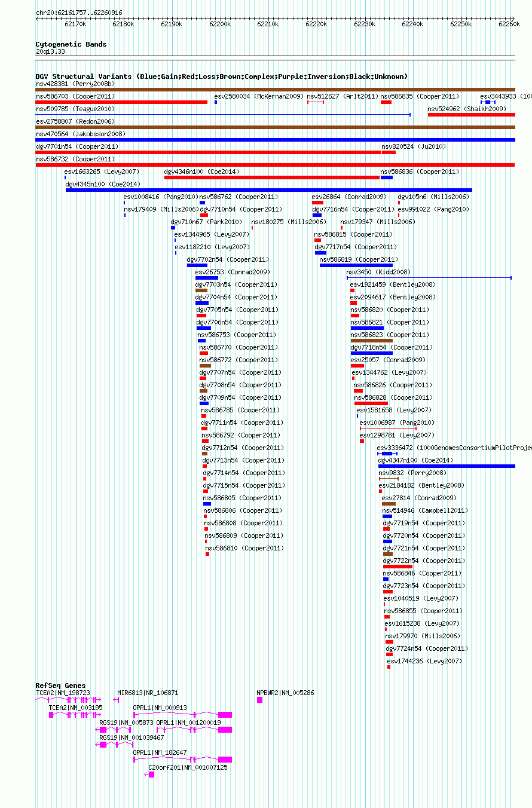Open nsv586732 (Cooper2011) variant label
Viewport: 532px width, 808px height.
click(x=75, y=159)
